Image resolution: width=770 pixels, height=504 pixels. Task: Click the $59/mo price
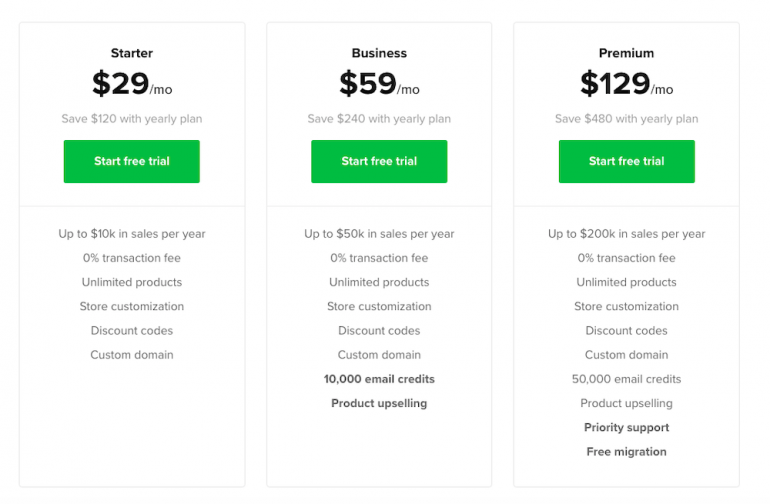(x=379, y=85)
